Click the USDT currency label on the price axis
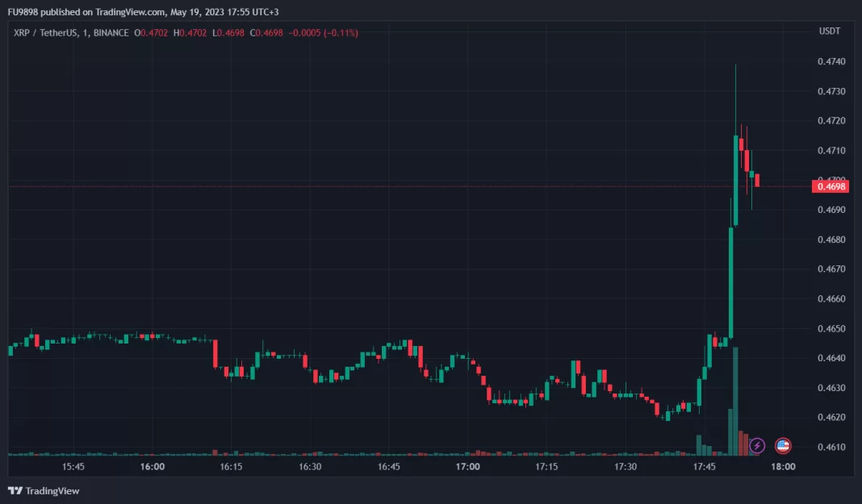862x504 pixels. (830, 31)
